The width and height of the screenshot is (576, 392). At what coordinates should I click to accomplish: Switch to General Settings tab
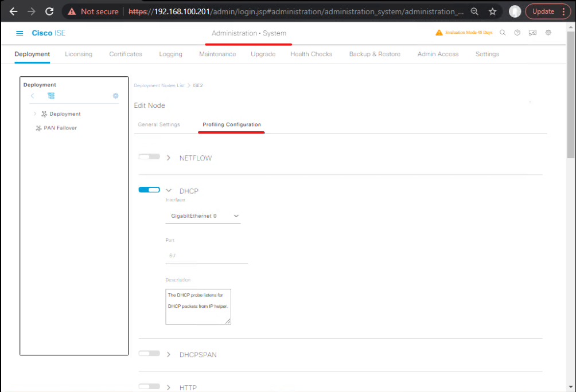159,125
